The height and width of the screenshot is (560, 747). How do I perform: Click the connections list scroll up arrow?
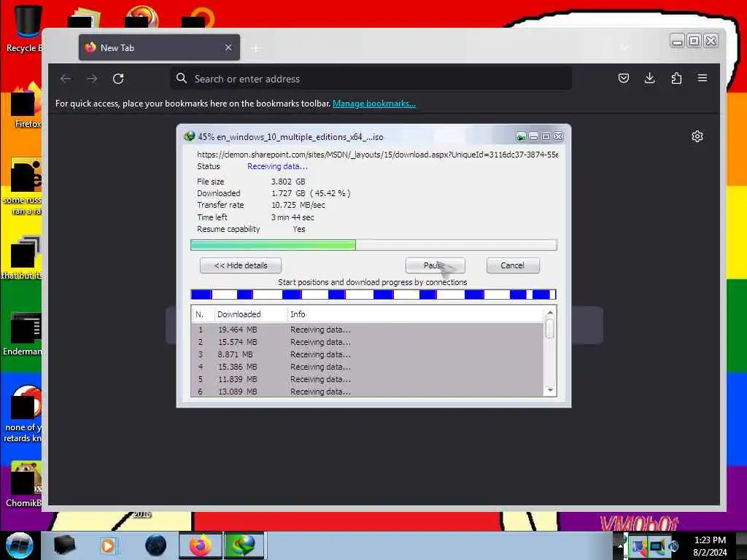pos(550,313)
